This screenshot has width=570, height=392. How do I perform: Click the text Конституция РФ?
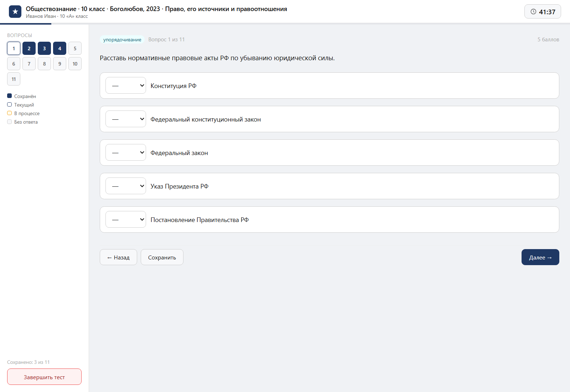click(173, 86)
